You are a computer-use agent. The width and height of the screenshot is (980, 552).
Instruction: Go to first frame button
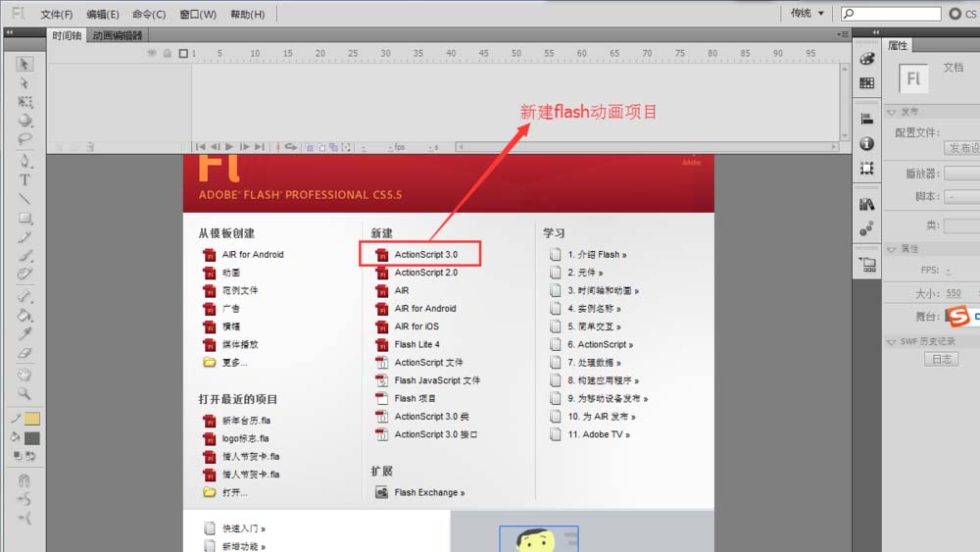200,147
